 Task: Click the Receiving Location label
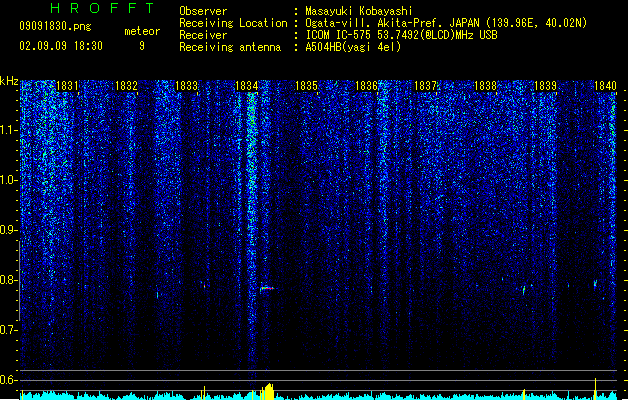[233, 23]
